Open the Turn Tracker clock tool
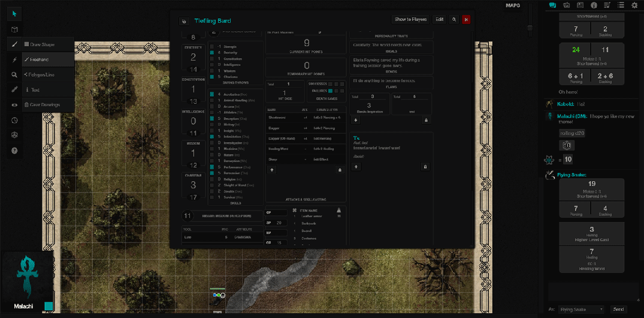Viewport: 644px width, 318px height. pyautogui.click(x=14, y=120)
